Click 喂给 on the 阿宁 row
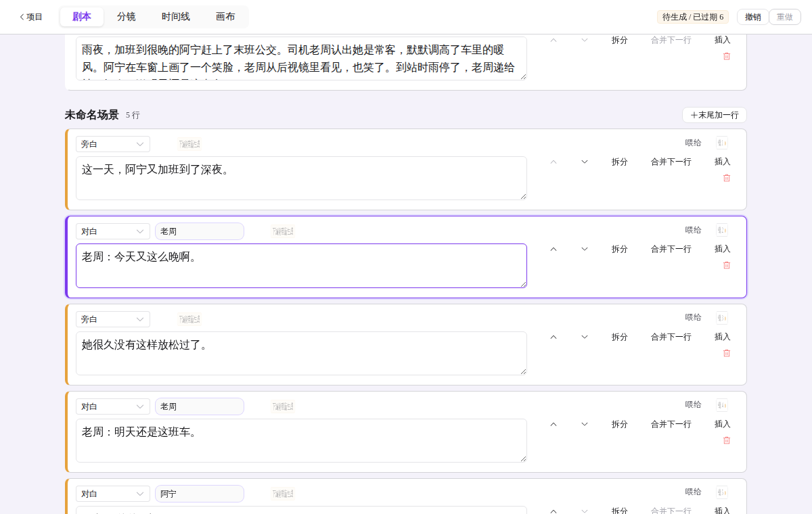Screen dimensions: 812x514 694,492
